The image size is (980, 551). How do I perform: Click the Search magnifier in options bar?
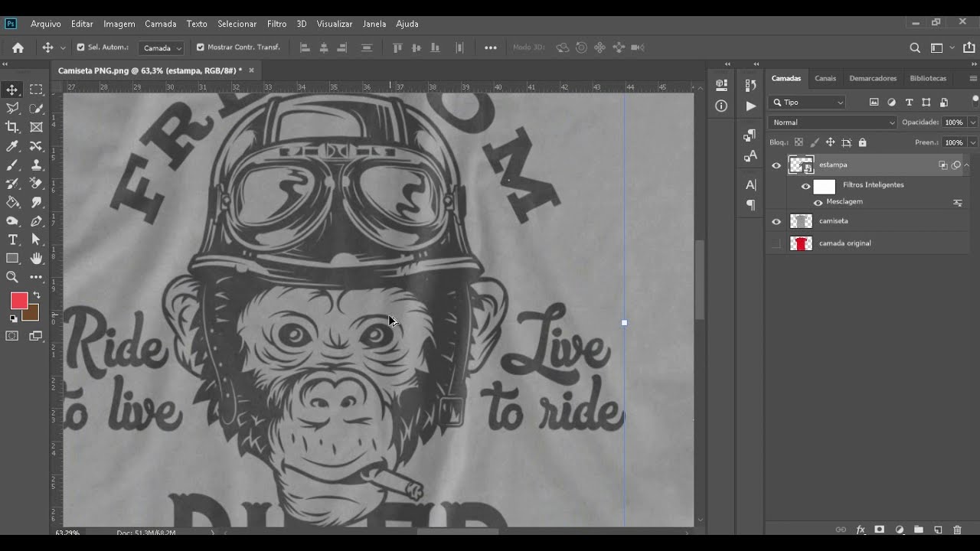(915, 47)
